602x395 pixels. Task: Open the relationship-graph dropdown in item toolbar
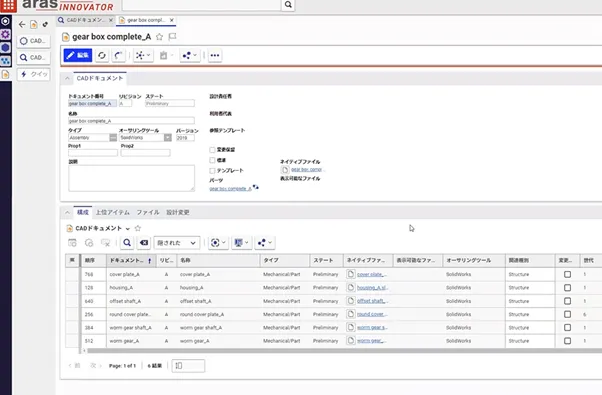pos(143,55)
